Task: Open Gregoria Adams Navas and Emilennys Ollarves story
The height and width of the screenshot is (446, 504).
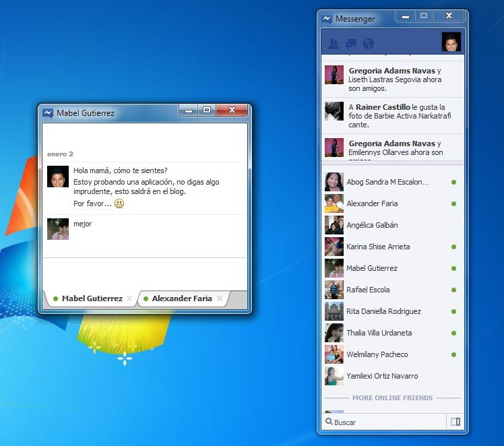Action: 392,148
